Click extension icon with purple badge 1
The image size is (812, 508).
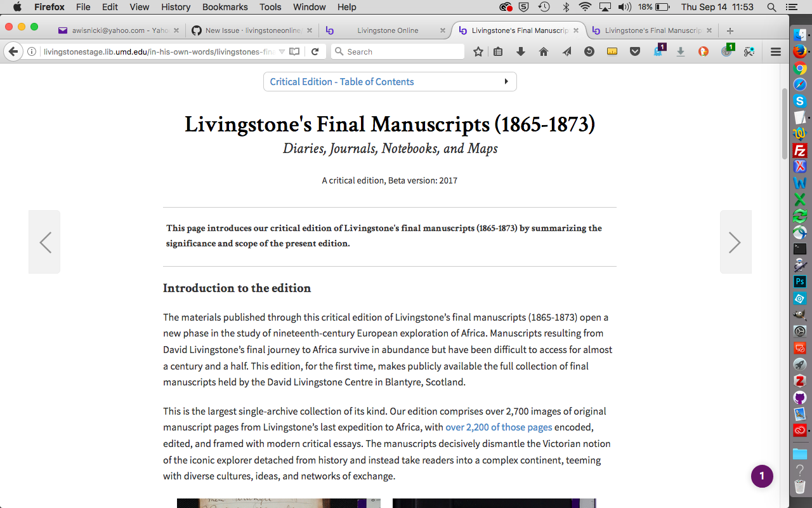tap(658, 51)
